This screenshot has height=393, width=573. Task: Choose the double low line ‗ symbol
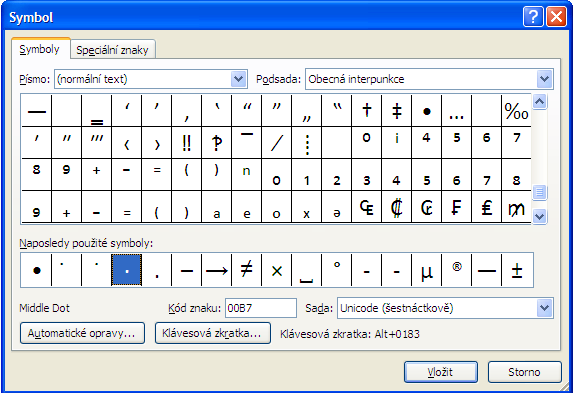97,111
